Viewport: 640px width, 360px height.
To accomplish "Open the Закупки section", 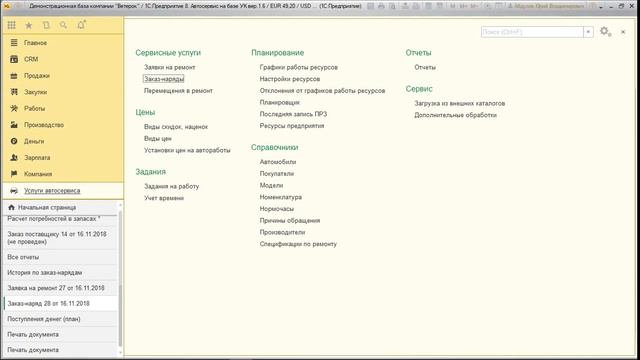I will pyautogui.click(x=62, y=92).
